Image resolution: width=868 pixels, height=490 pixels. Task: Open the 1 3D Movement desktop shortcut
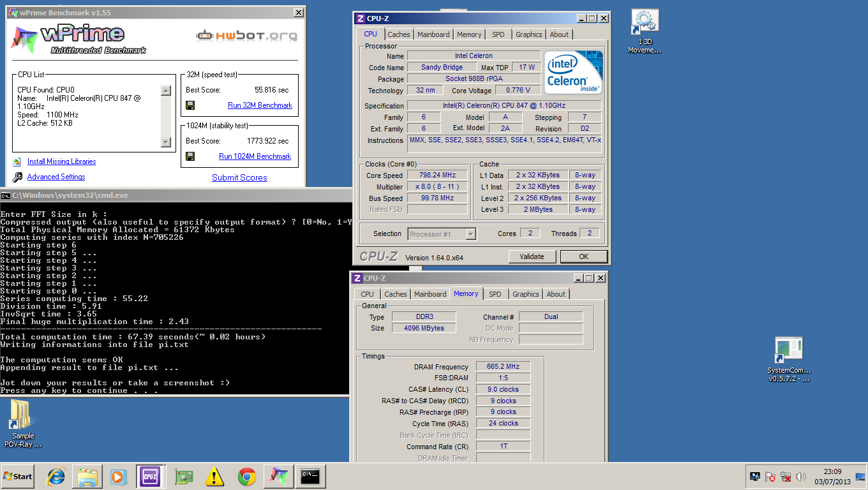(645, 32)
